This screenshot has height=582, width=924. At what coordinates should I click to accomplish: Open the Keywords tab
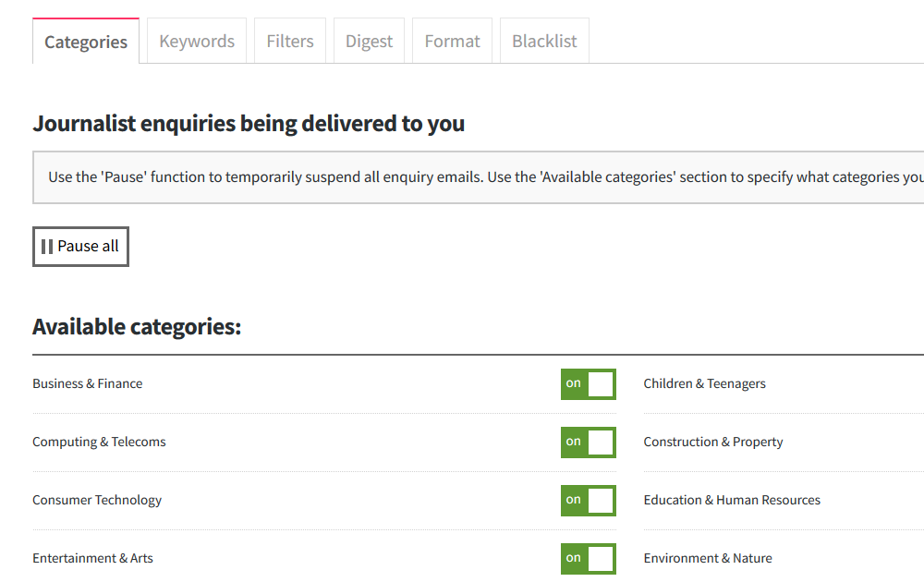coord(197,41)
